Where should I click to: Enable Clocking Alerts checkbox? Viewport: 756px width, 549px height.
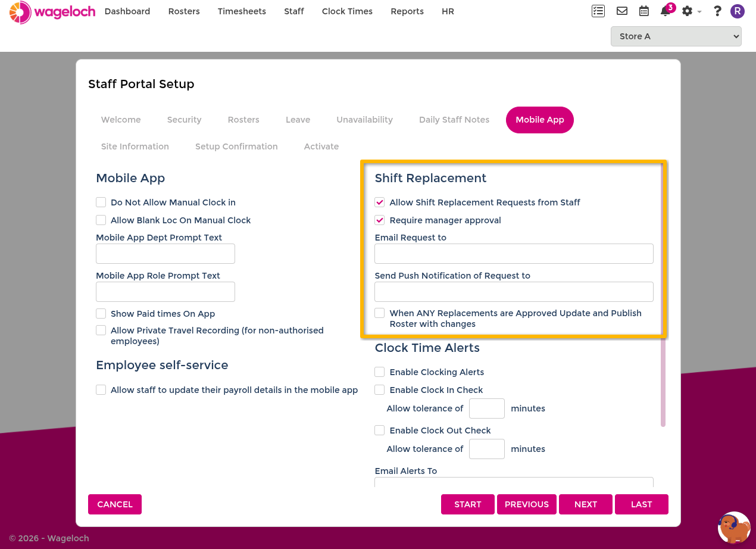[380, 372]
